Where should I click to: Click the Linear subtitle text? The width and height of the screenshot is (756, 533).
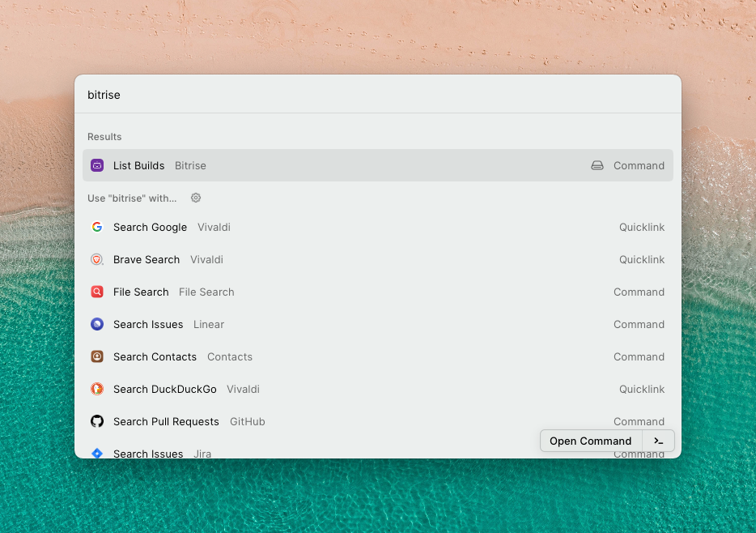coord(209,324)
